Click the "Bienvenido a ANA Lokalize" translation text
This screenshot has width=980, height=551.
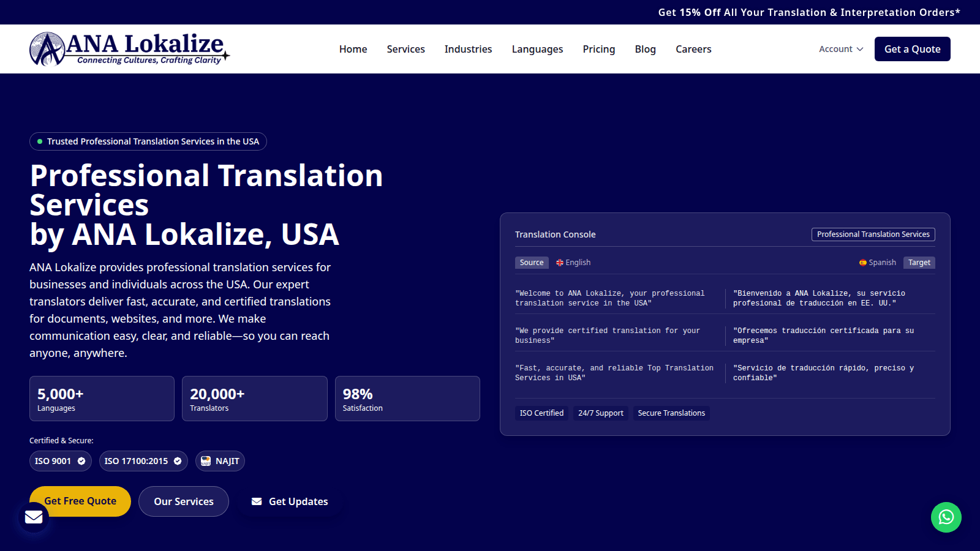point(819,298)
